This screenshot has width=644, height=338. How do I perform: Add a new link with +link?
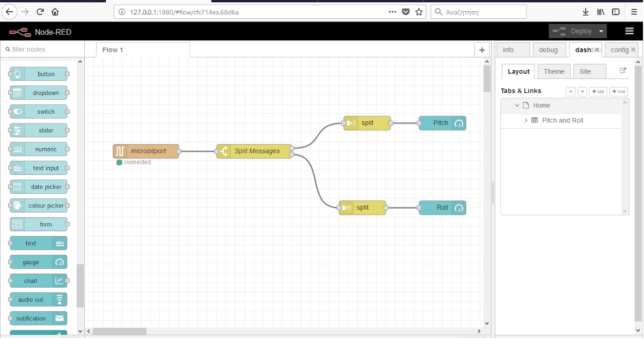click(x=618, y=91)
